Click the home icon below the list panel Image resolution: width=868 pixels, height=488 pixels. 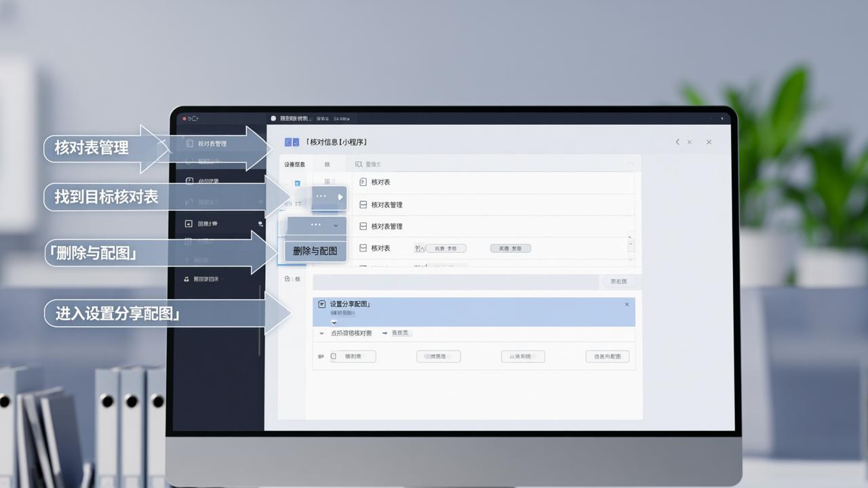(288, 279)
